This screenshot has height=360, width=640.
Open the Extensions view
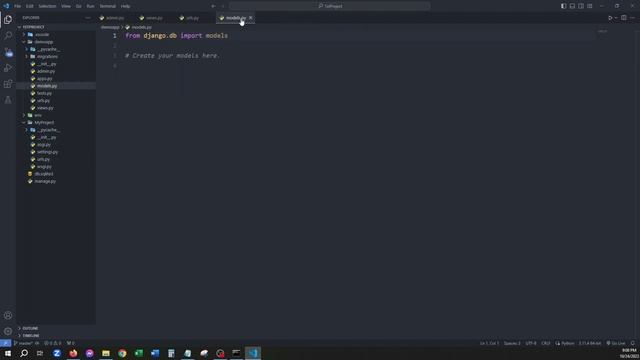pyautogui.click(x=8, y=84)
